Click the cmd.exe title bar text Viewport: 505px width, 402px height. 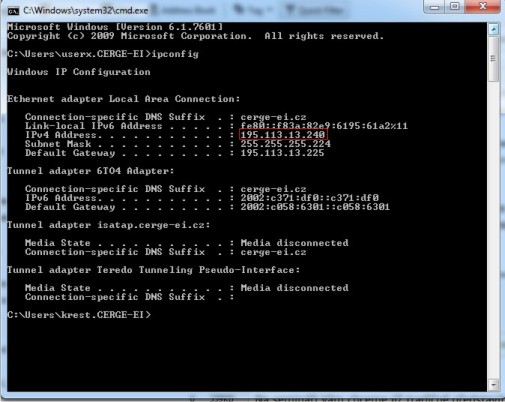pyautogui.click(x=86, y=11)
